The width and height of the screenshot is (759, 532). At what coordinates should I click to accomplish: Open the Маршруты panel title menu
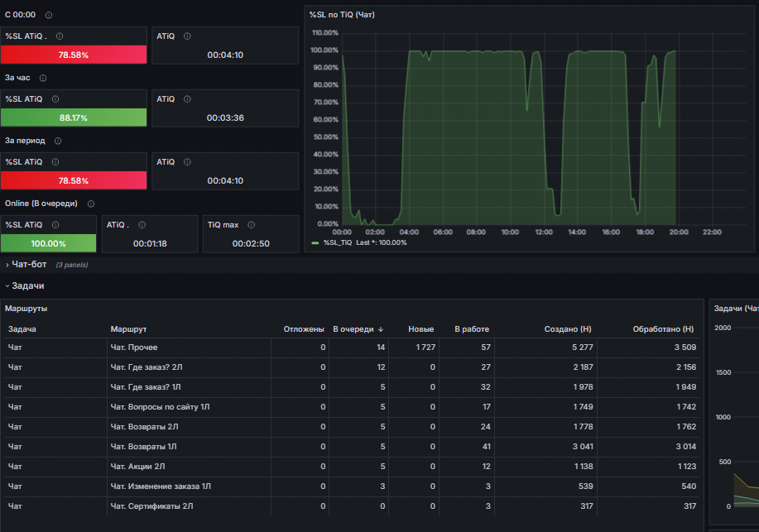(x=26, y=309)
